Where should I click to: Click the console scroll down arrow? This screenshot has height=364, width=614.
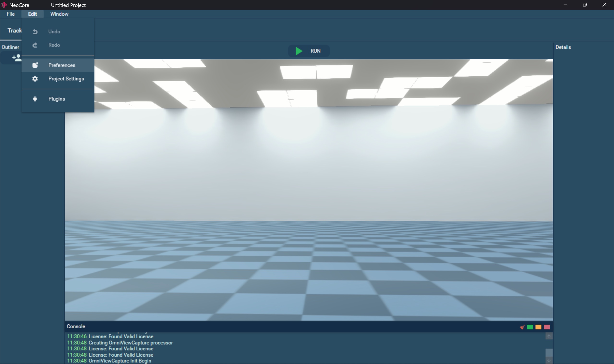(x=549, y=361)
